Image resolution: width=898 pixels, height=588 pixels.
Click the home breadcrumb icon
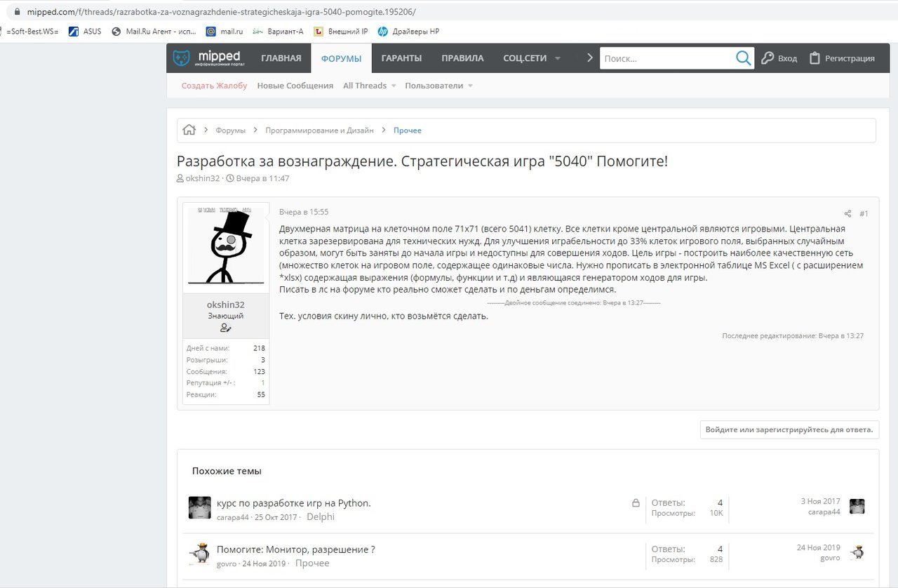(x=189, y=130)
